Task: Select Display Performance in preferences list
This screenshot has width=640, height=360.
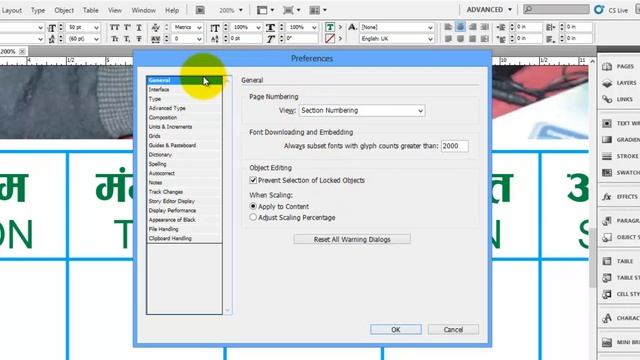Action: (x=184, y=211)
